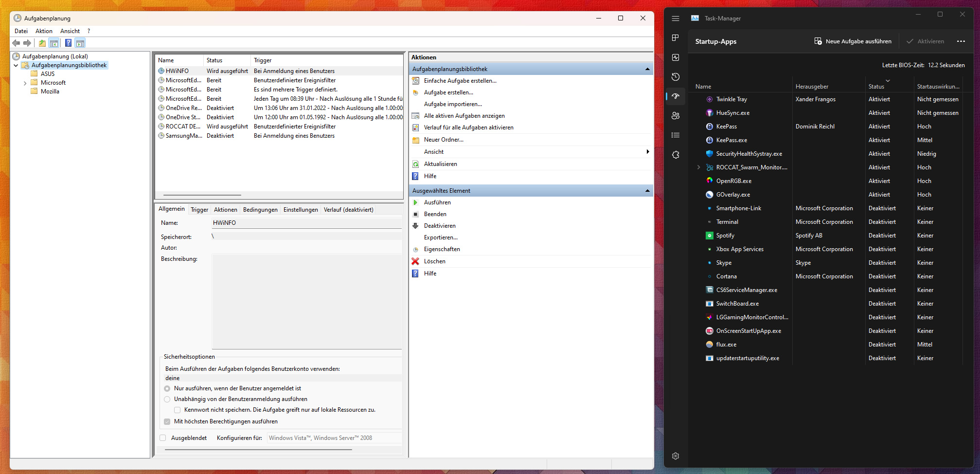This screenshot has width=980, height=474.
Task: Open Task Manager hamburger navigation menu
Action: [676, 18]
